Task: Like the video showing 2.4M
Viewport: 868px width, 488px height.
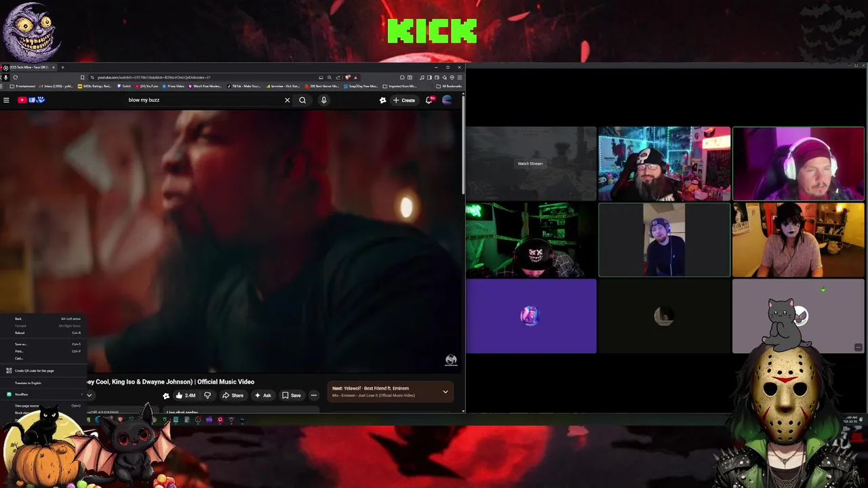Action: pyautogui.click(x=185, y=395)
